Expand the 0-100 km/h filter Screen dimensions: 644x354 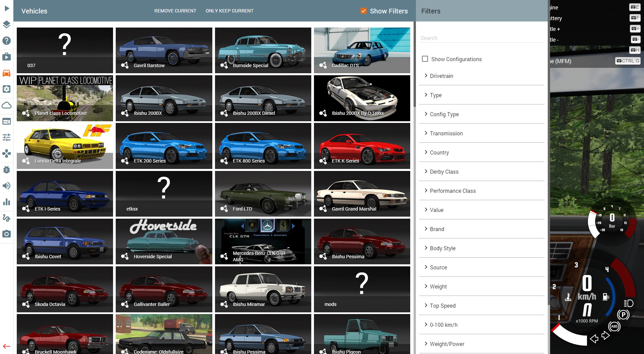pyautogui.click(x=482, y=325)
